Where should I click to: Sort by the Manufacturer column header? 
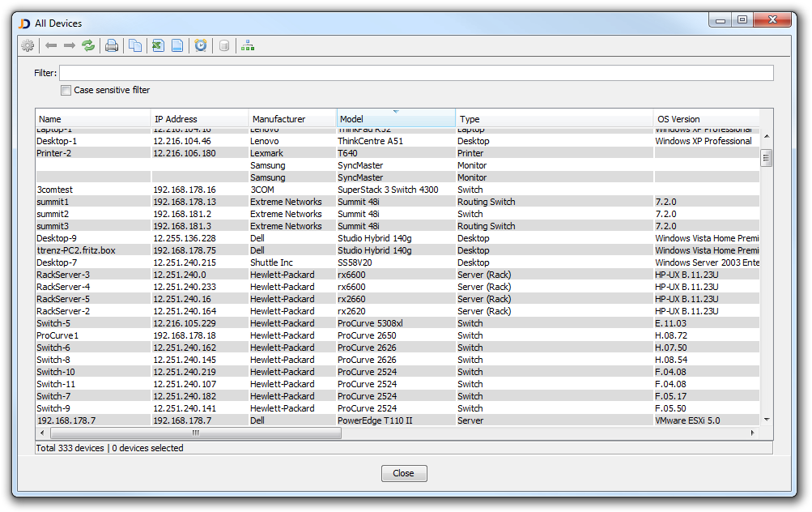pyautogui.click(x=291, y=119)
